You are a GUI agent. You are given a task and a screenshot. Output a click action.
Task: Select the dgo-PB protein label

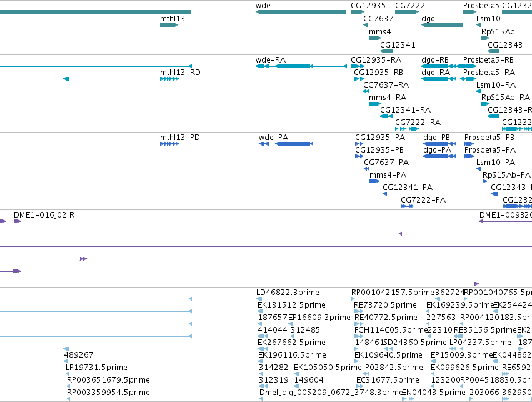(x=436, y=138)
